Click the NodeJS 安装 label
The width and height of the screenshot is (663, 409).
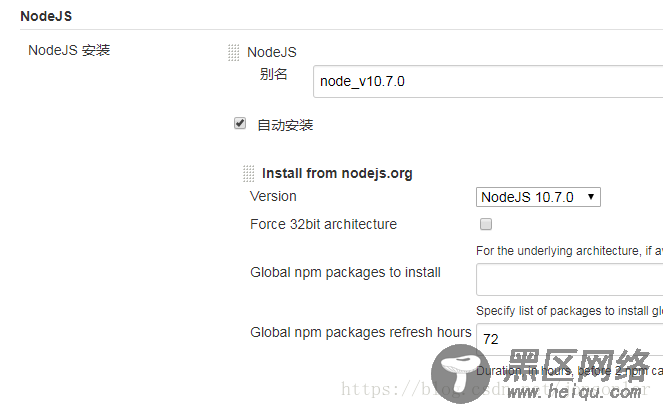pos(69,50)
